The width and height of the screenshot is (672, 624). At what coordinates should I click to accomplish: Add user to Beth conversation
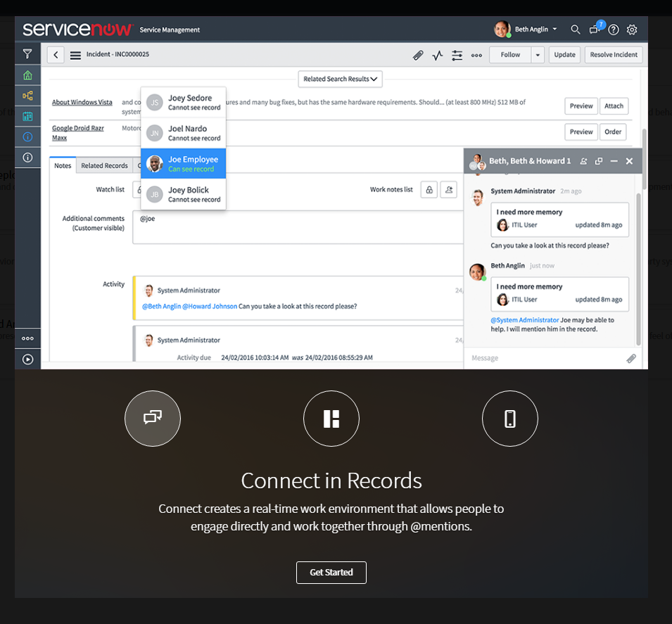(583, 161)
